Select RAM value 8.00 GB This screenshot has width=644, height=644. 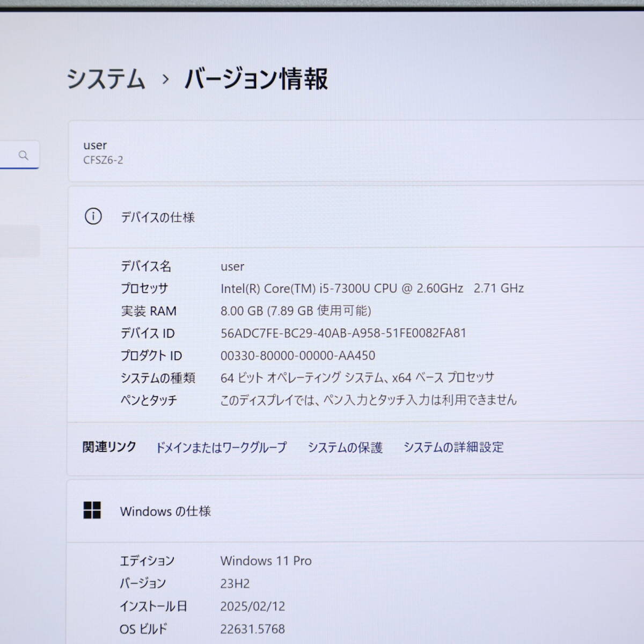[296, 311]
